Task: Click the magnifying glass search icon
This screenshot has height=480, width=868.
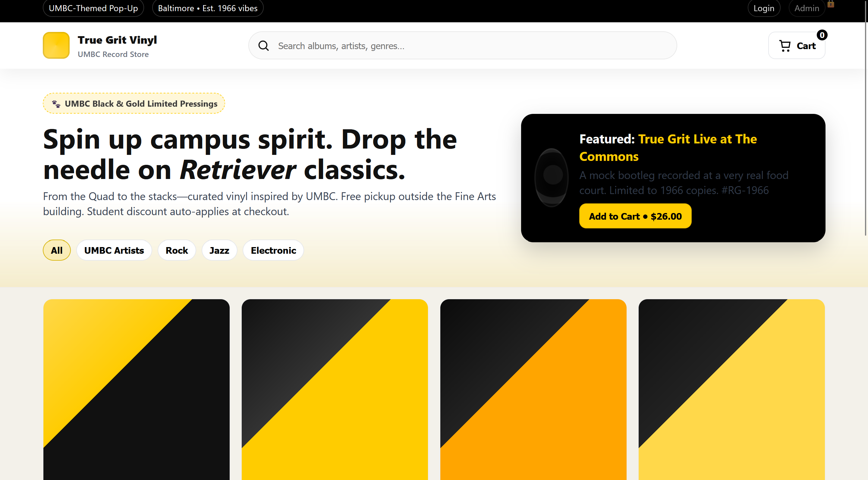Action: (x=263, y=46)
